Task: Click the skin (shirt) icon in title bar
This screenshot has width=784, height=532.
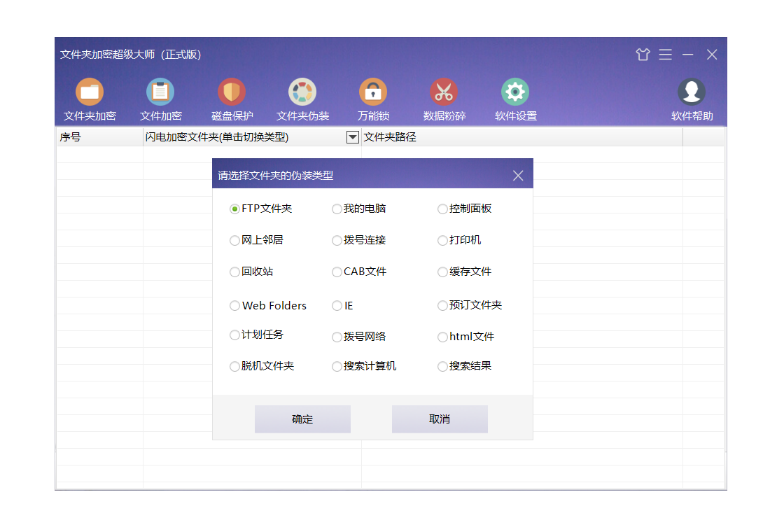Action: click(x=643, y=54)
